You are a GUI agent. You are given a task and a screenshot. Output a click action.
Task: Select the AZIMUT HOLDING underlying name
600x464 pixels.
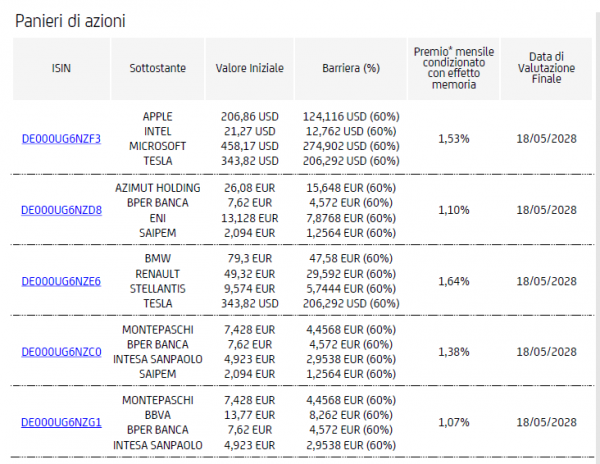coord(158,188)
